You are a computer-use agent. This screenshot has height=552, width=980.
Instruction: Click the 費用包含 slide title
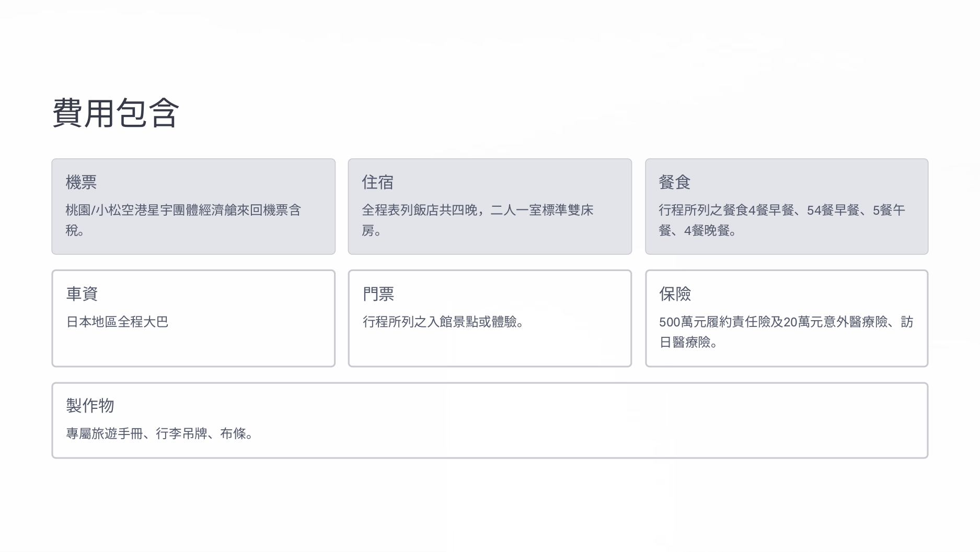coord(116,113)
